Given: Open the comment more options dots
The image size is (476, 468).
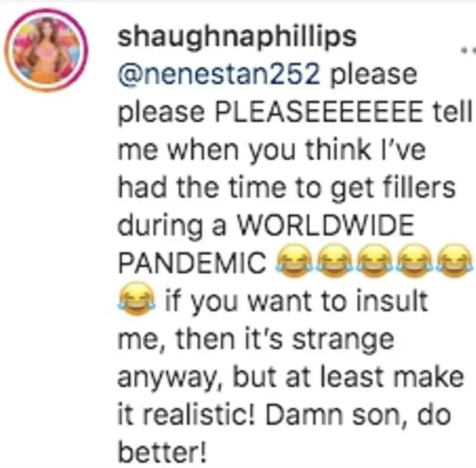Looking at the screenshot, I should click(467, 50).
